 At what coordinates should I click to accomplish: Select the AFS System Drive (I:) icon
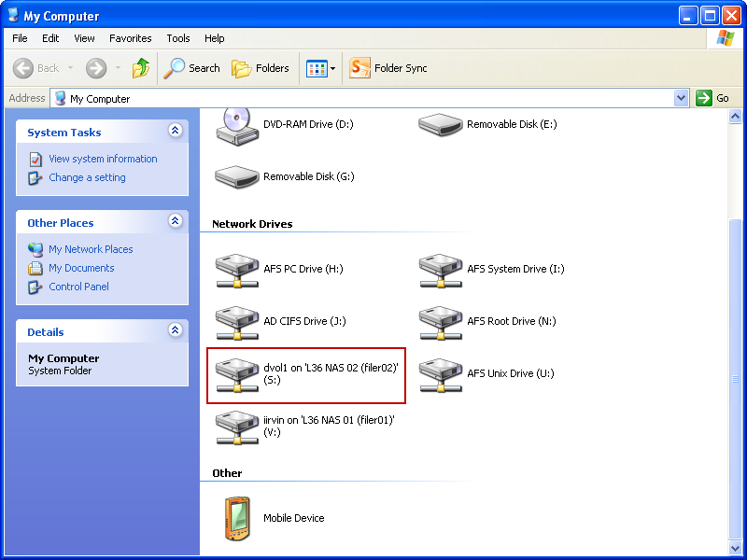tap(440, 271)
